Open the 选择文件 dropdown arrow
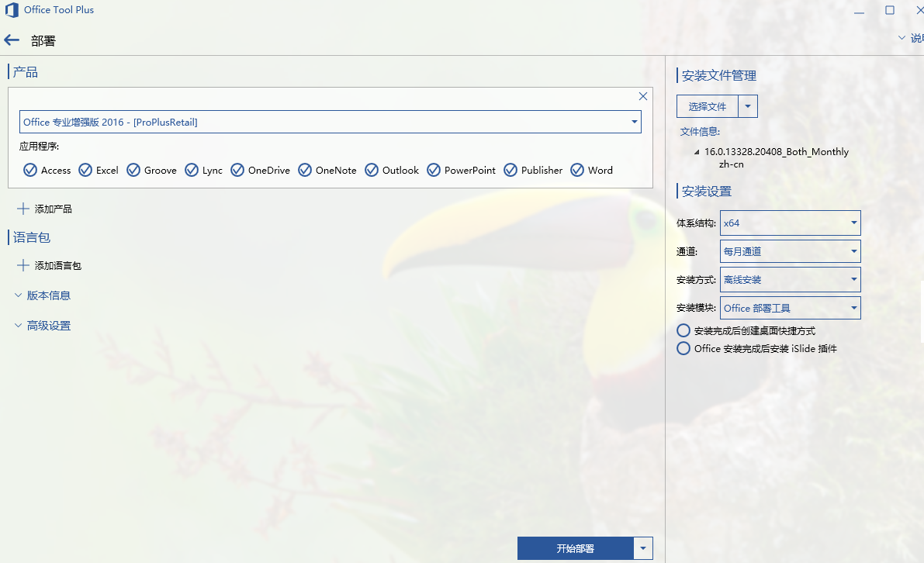The width and height of the screenshot is (924, 563). 748,106
